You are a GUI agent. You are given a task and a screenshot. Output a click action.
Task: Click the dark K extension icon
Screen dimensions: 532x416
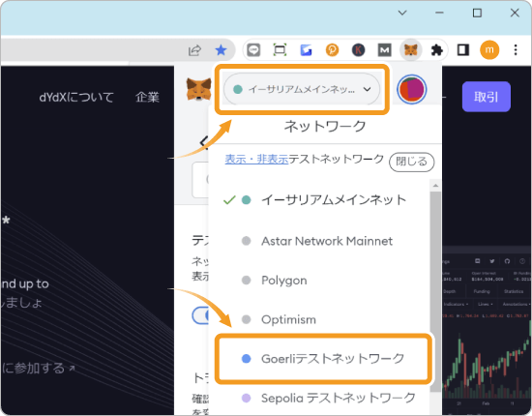358,50
